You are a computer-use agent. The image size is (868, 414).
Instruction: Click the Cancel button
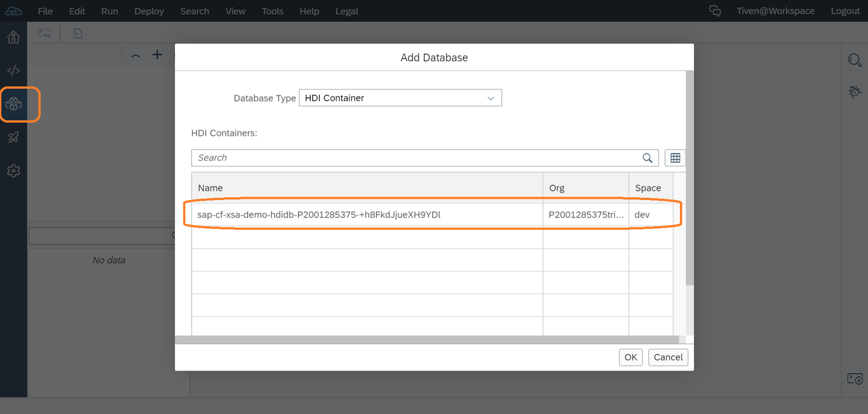click(668, 357)
